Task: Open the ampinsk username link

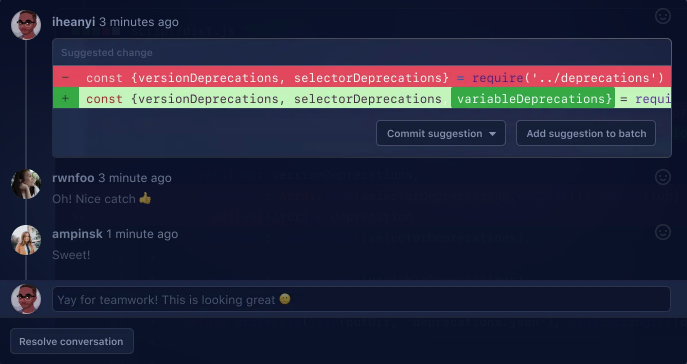Action: tap(77, 234)
